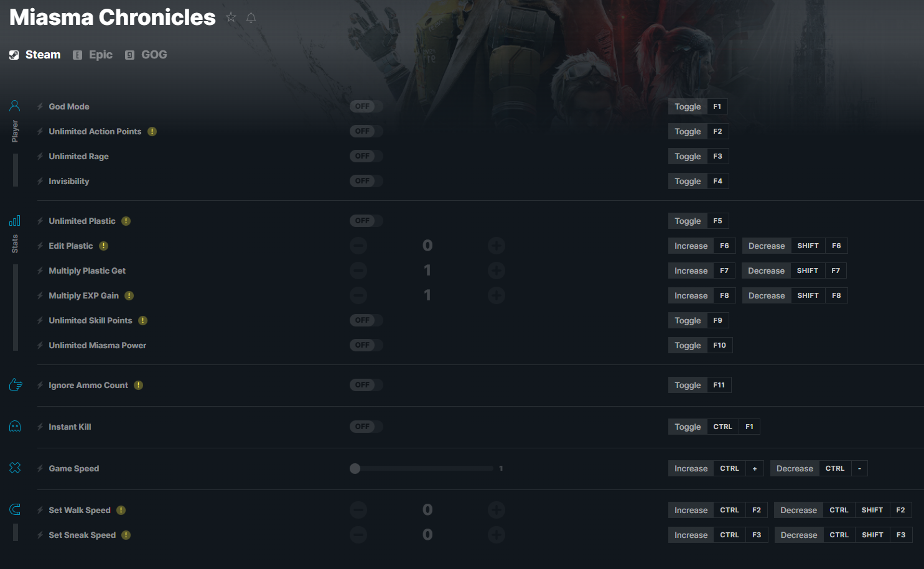The width and height of the screenshot is (924, 569).
Task: Toggle God Mode switch on
Action: click(366, 106)
